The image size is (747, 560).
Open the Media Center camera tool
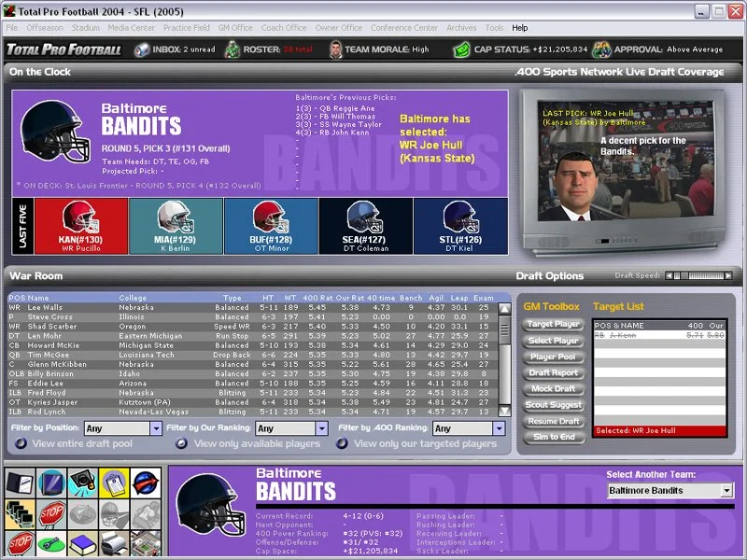[82, 481]
